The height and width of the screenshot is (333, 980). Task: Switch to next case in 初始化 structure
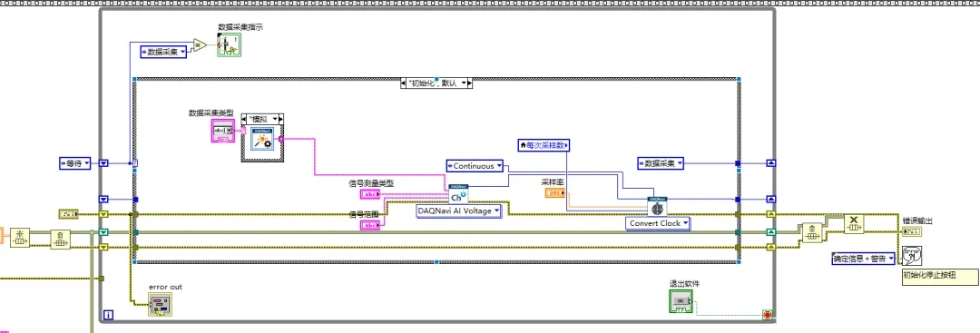(469, 83)
